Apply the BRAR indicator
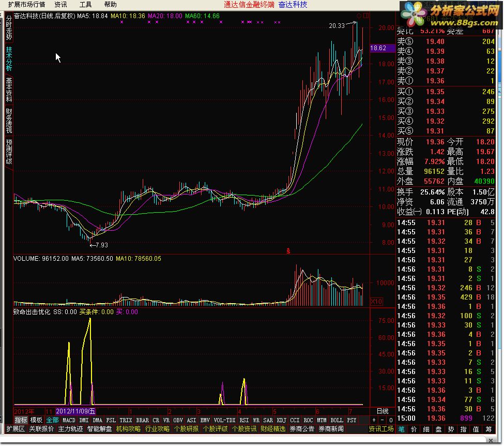504x446 pixels. tap(142, 420)
